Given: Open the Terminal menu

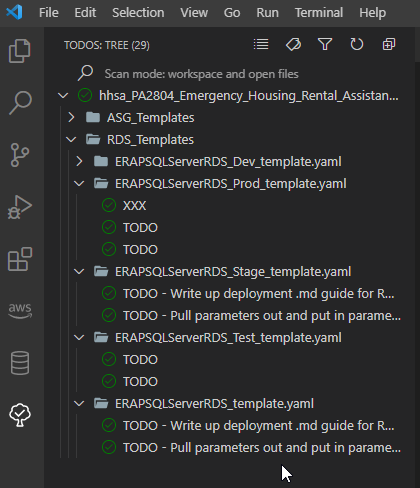Looking at the screenshot, I should [319, 13].
